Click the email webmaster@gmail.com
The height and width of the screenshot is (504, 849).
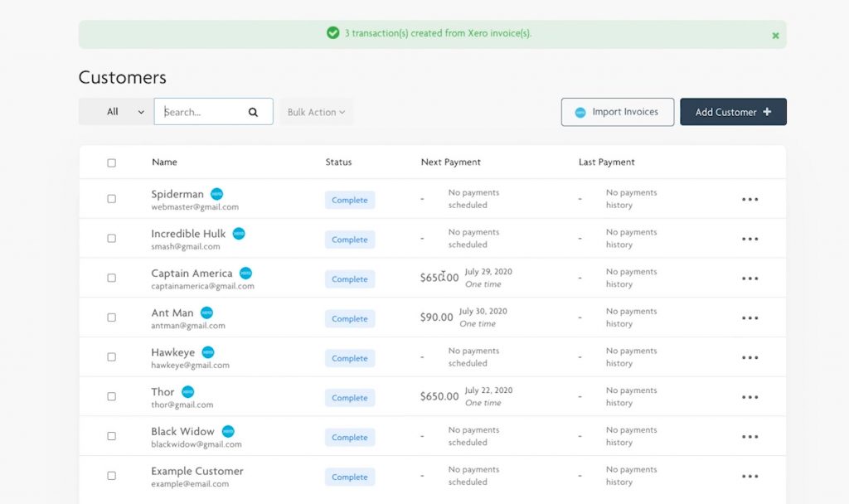(195, 206)
